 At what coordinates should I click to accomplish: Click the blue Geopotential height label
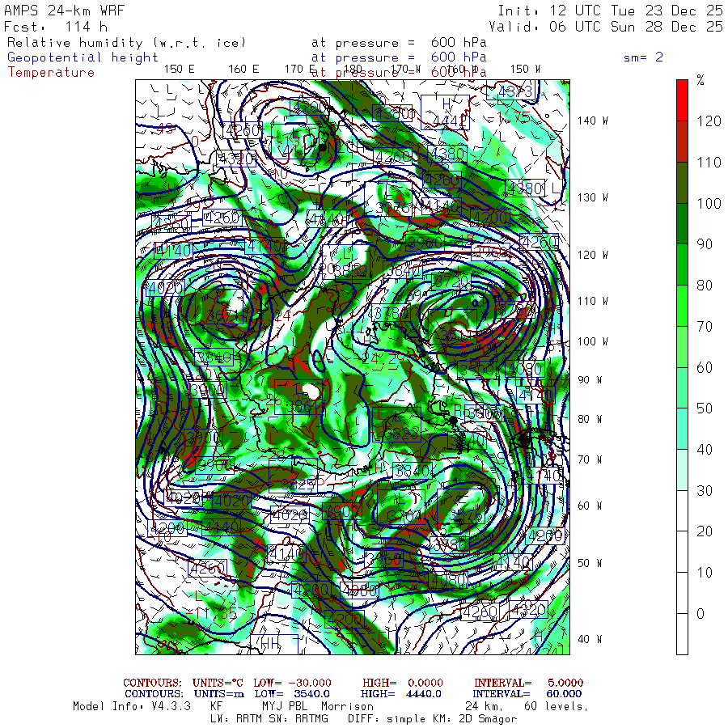click(x=83, y=57)
